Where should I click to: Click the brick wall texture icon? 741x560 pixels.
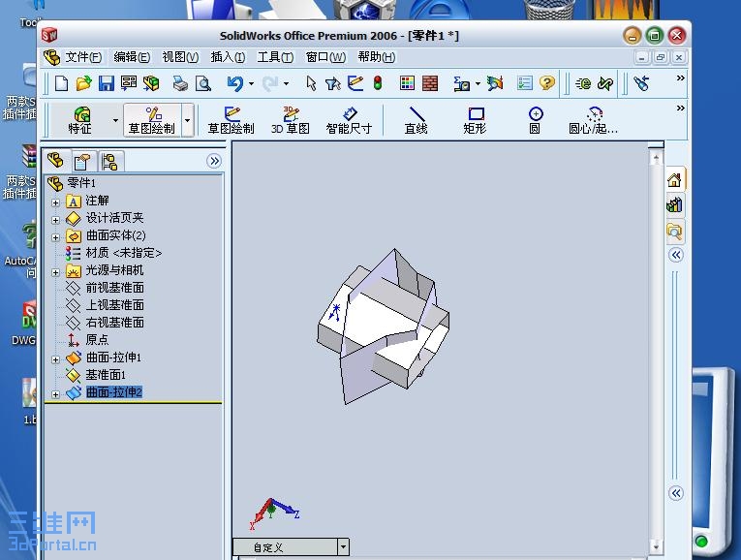[429, 83]
